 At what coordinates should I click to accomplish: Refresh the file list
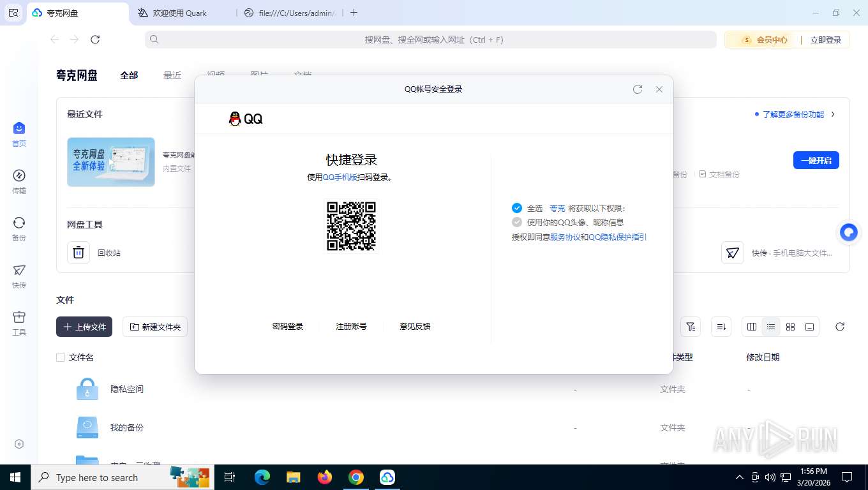point(840,327)
